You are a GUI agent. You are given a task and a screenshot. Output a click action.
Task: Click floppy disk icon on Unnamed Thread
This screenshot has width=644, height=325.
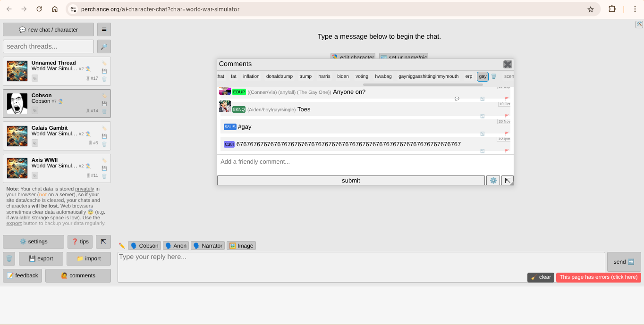(104, 71)
